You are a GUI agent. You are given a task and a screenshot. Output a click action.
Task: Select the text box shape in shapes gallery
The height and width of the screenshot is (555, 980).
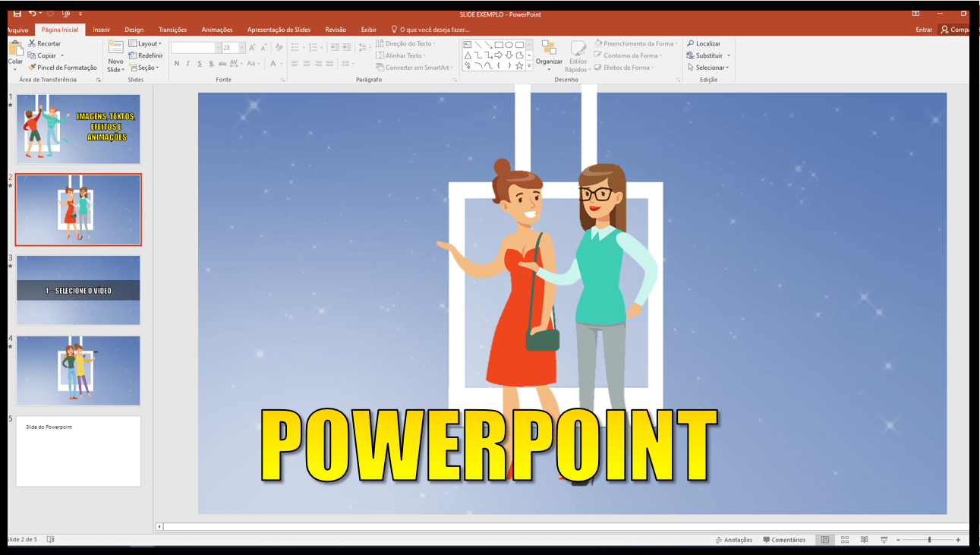[x=468, y=45]
